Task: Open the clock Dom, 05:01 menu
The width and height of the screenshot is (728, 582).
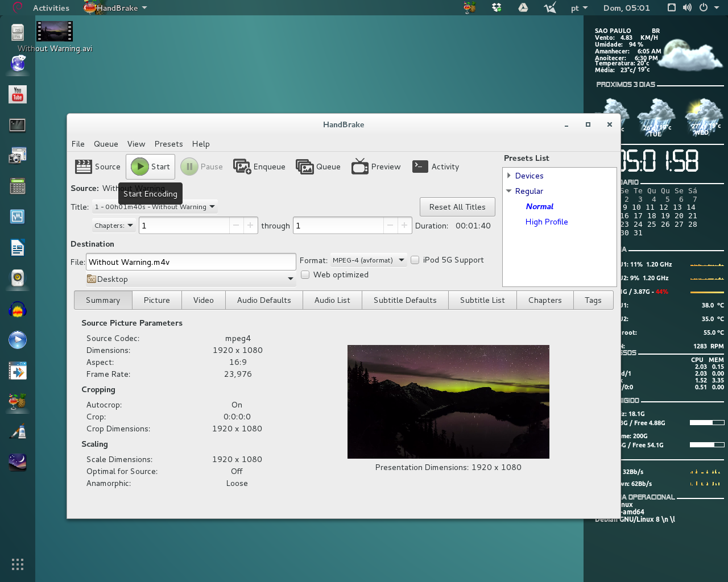Action: point(626,7)
